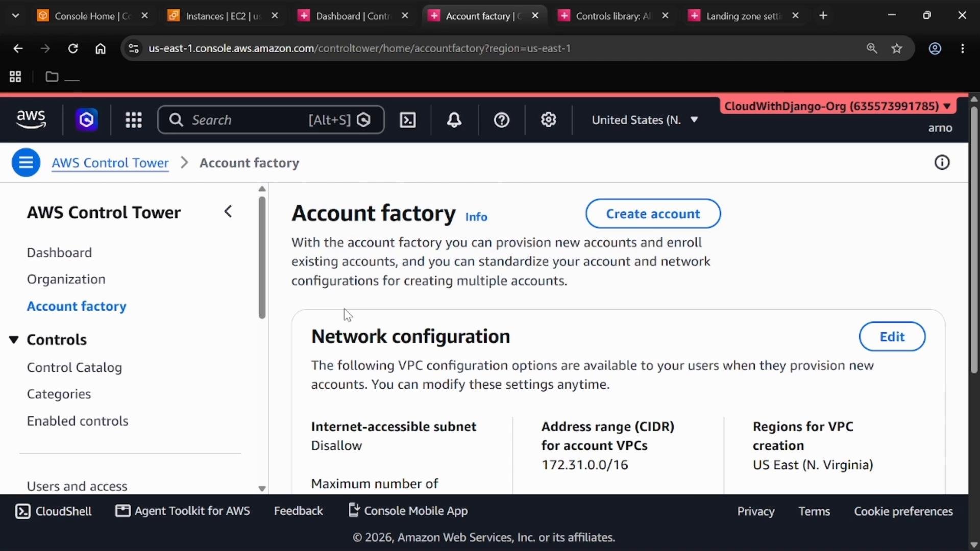
Task: Edit the Network configuration
Action: (892, 337)
